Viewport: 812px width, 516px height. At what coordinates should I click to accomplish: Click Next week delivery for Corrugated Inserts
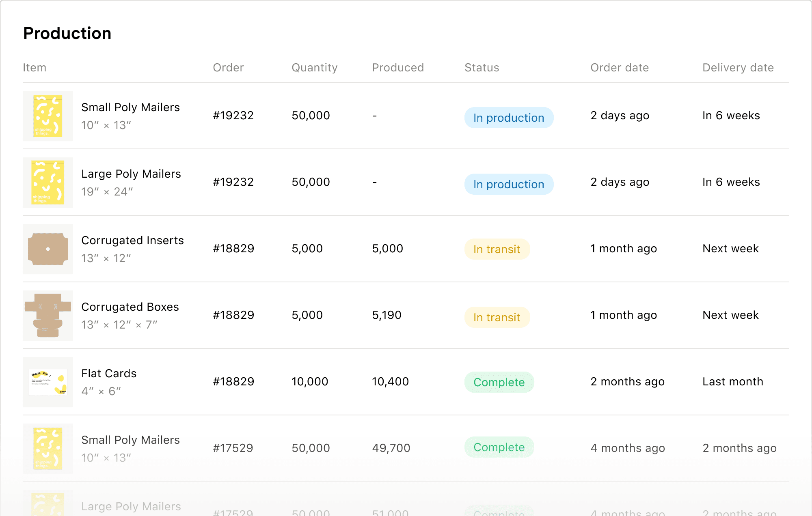pos(730,249)
